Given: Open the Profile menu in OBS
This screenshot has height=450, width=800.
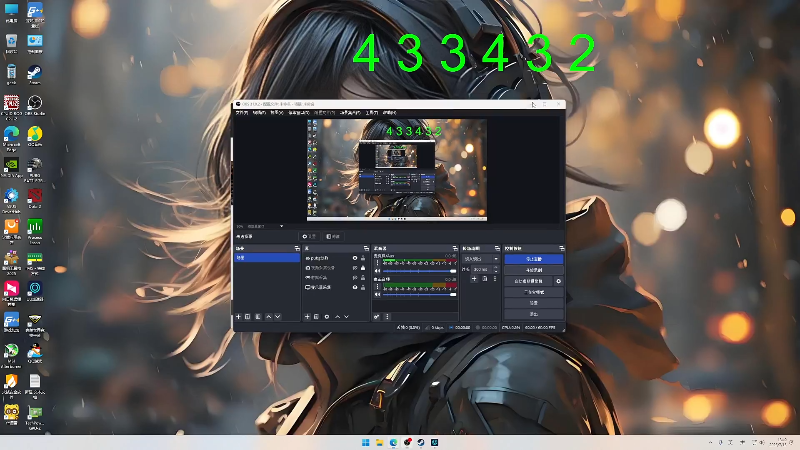Looking at the screenshot, I should (x=324, y=113).
